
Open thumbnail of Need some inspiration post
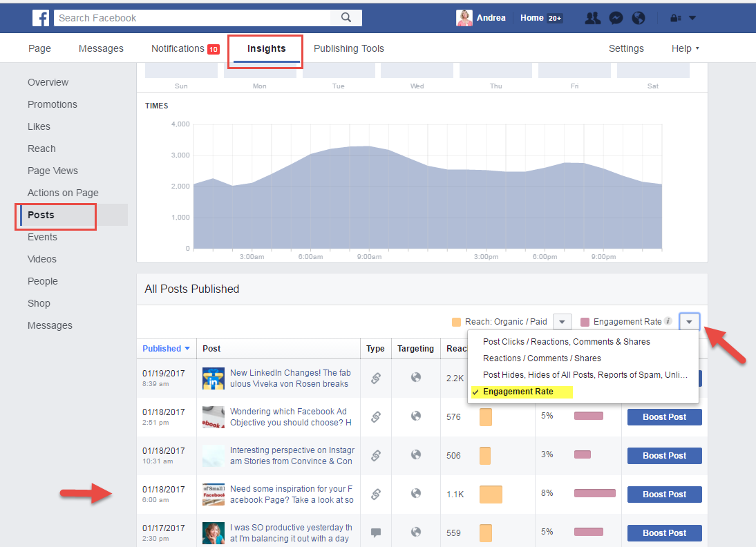[x=213, y=495]
